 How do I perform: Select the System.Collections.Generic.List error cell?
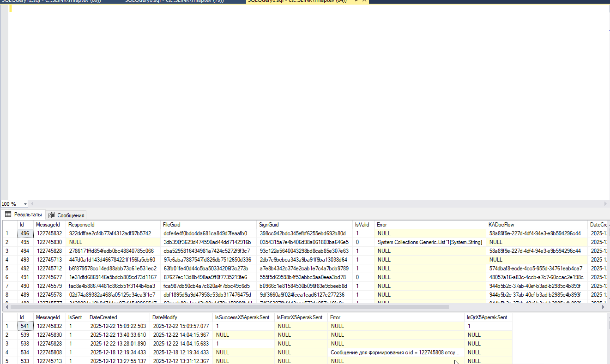click(430, 242)
